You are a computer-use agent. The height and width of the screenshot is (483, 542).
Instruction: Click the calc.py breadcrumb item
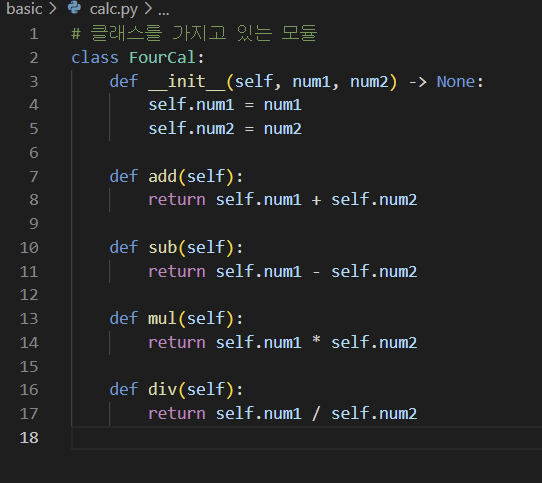[114, 10]
